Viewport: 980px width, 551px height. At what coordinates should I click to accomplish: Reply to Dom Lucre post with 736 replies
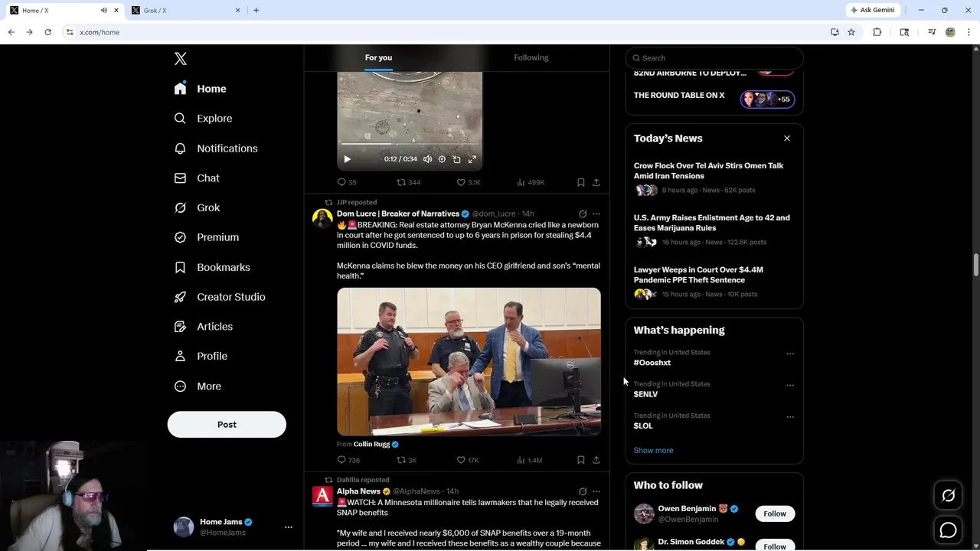[348, 460]
